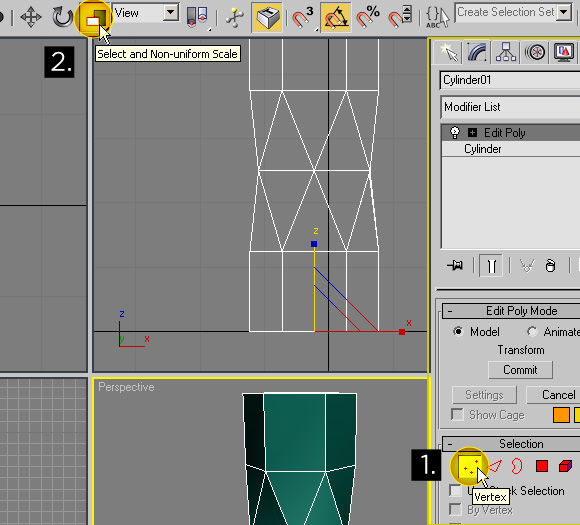Click the blue Z axis gizmo handle

[314, 244]
